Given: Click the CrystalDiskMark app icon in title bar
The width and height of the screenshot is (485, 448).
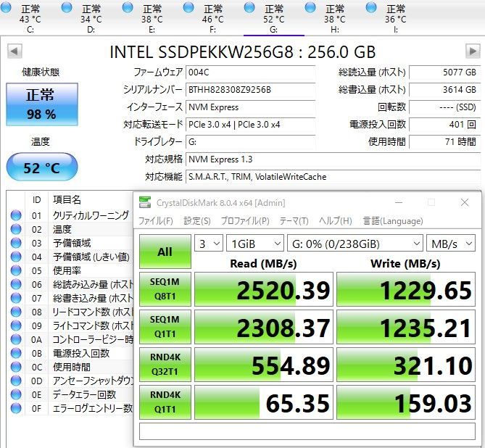Looking at the screenshot, I should click(x=145, y=203).
